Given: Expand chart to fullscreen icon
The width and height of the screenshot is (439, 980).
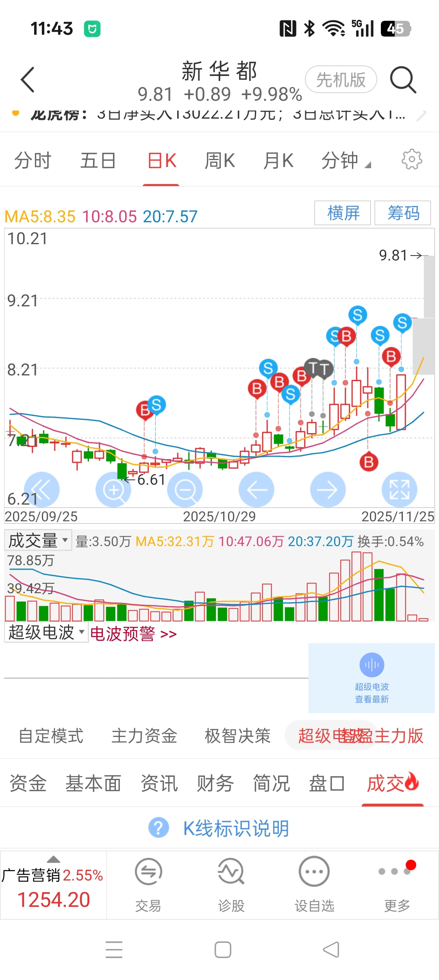Looking at the screenshot, I should pos(400,490).
